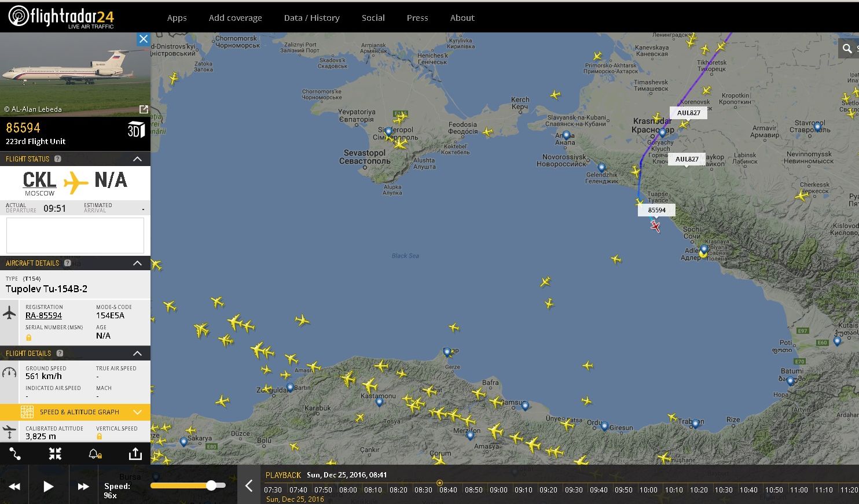Open the Social menu
This screenshot has height=504, width=859.
coord(373,18)
